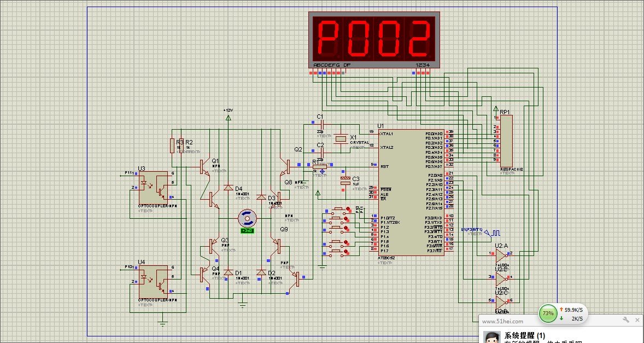644x343 pixels.
Task: Click the RESPACK-8 part name text
Action: (x=512, y=169)
